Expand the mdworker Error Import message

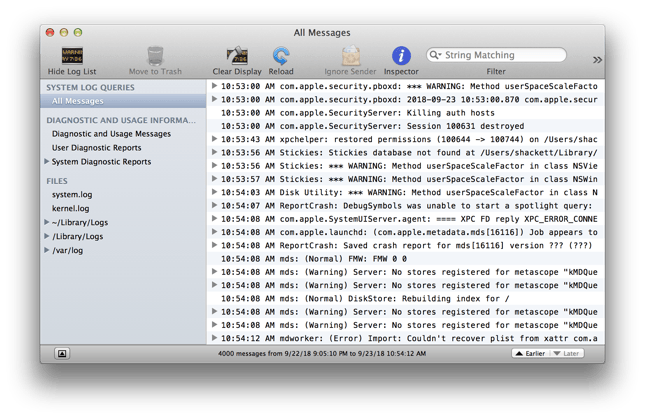214,338
